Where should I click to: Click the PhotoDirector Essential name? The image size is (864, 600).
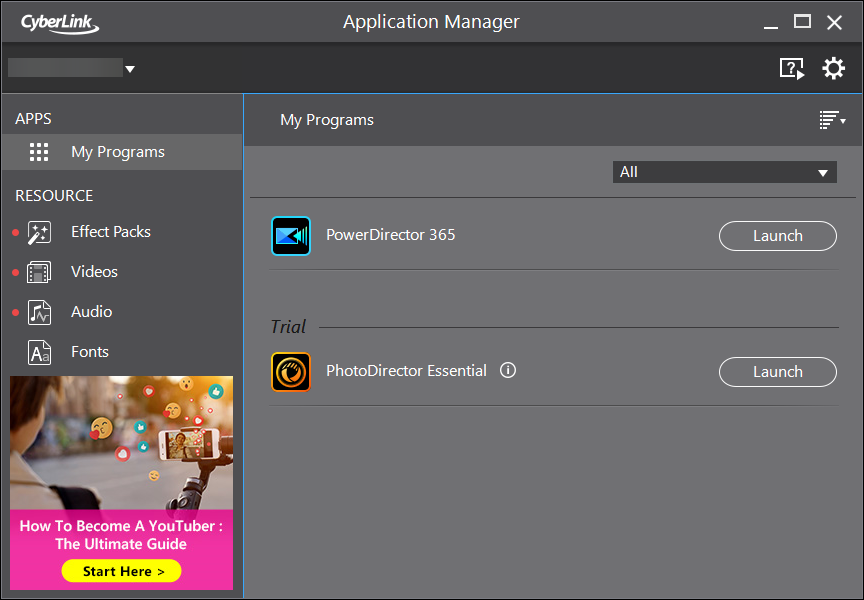(406, 371)
